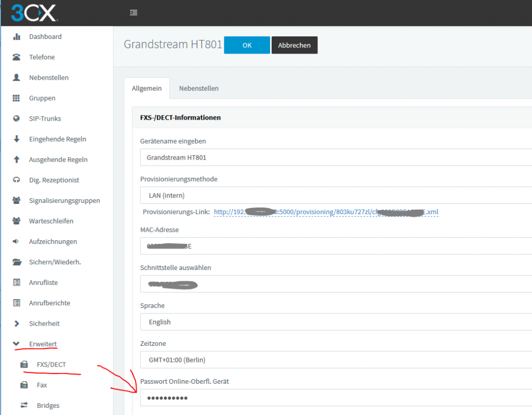Select FXS/DECT under Erweitert
The image size is (532, 415).
click(51, 365)
